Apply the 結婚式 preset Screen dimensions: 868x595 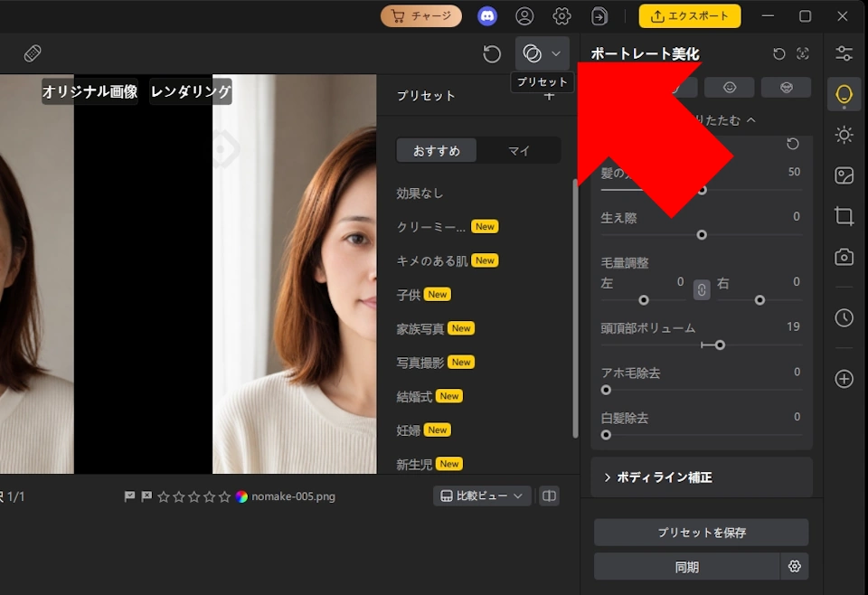(x=429, y=396)
